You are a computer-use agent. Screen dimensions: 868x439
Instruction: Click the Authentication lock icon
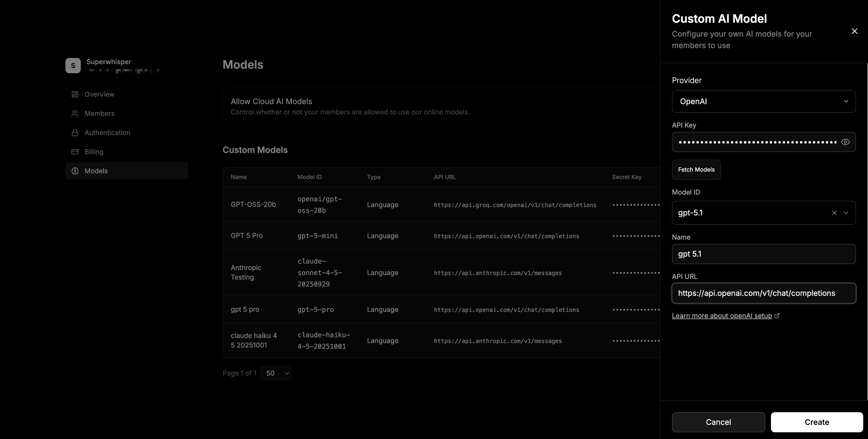75,133
